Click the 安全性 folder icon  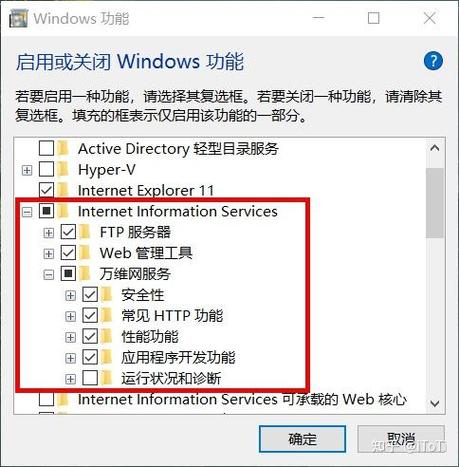click(107, 295)
